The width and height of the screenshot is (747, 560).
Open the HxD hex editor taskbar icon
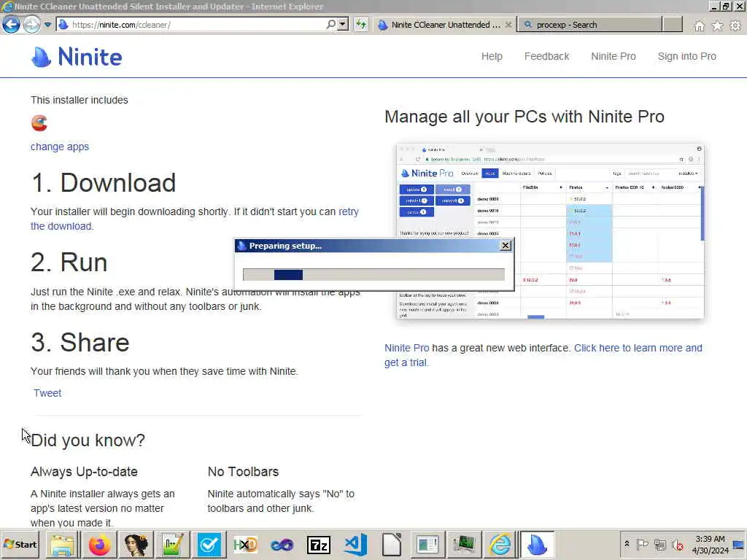[245, 544]
